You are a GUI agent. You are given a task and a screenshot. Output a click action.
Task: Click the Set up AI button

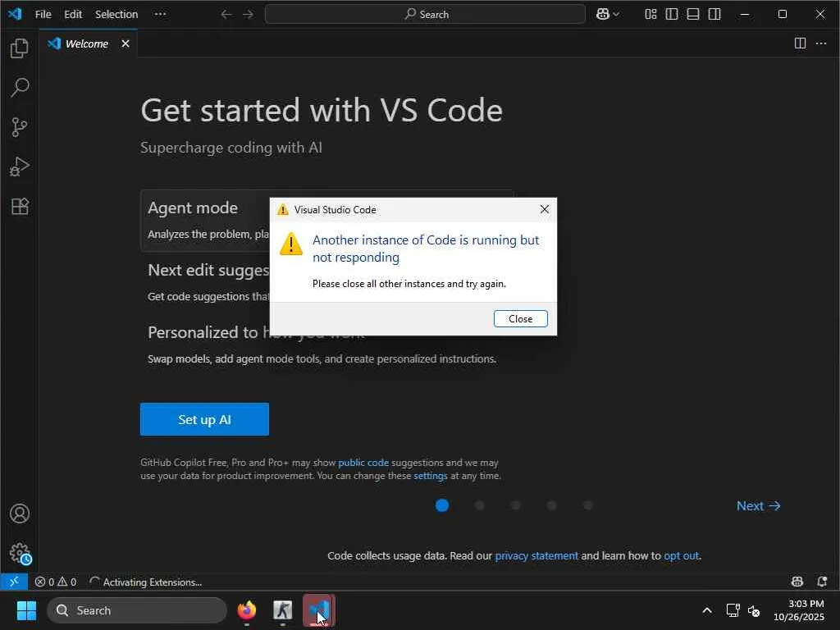(x=204, y=419)
